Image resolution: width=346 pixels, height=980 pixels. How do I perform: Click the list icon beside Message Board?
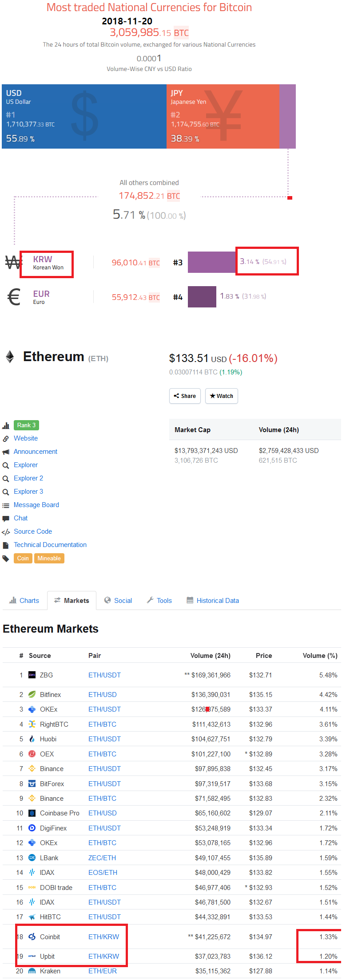(x=6, y=505)
